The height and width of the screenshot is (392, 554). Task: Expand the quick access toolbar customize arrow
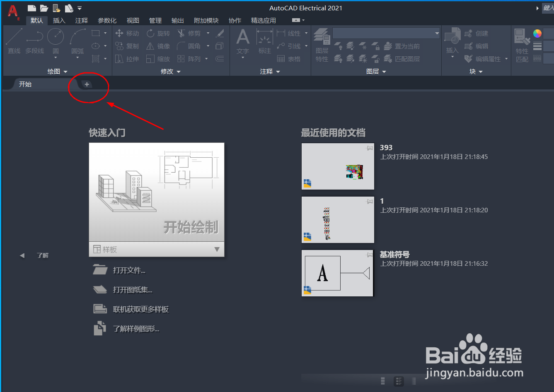point(80,8)
